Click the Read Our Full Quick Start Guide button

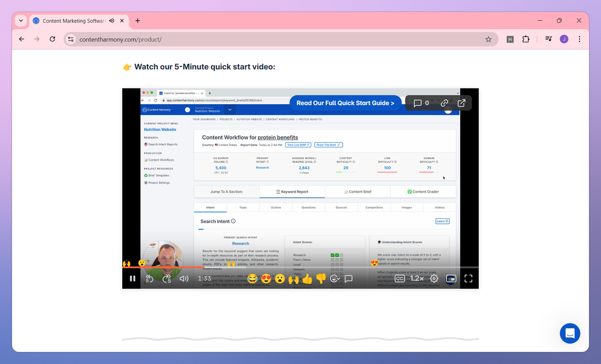(345, 103)
